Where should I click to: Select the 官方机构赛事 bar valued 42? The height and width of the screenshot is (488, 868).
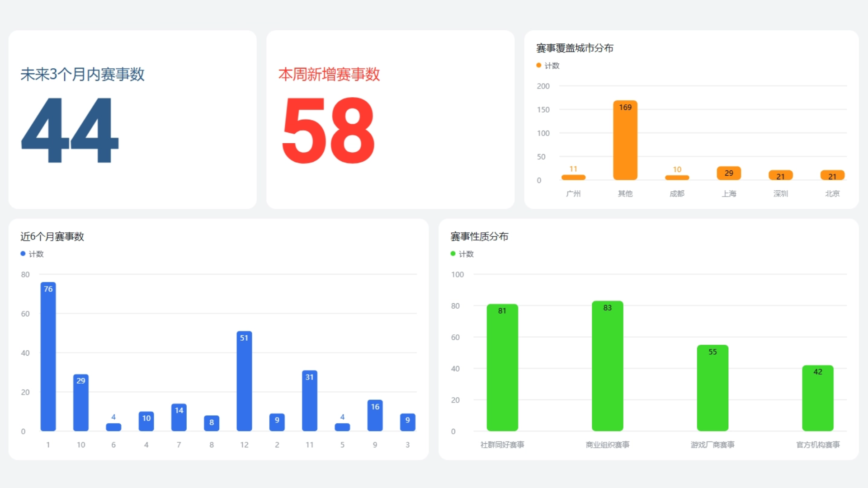(x=817, y=398)
